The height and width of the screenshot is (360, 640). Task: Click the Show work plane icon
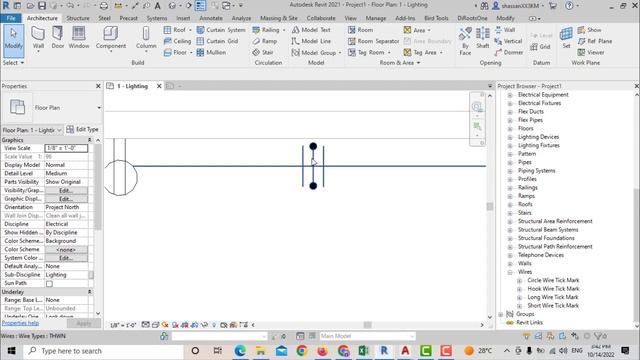582,30
